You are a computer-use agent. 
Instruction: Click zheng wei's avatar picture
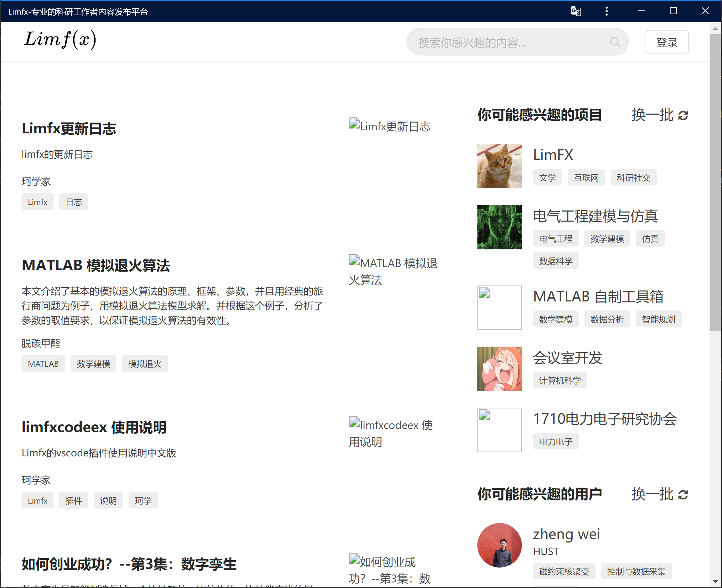499,545
